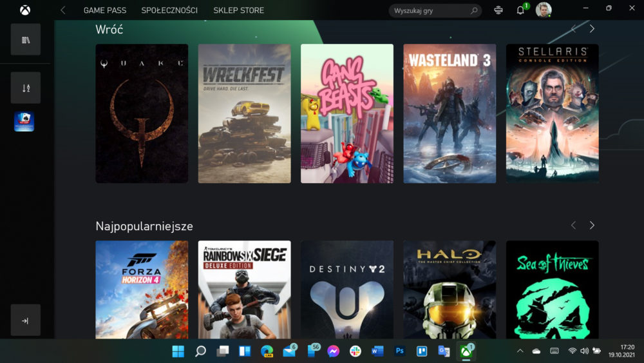Click the Xbox app taskbar icon
Image resolution: width=644 pixels, height=363 pixels.
tap(466, 351)
